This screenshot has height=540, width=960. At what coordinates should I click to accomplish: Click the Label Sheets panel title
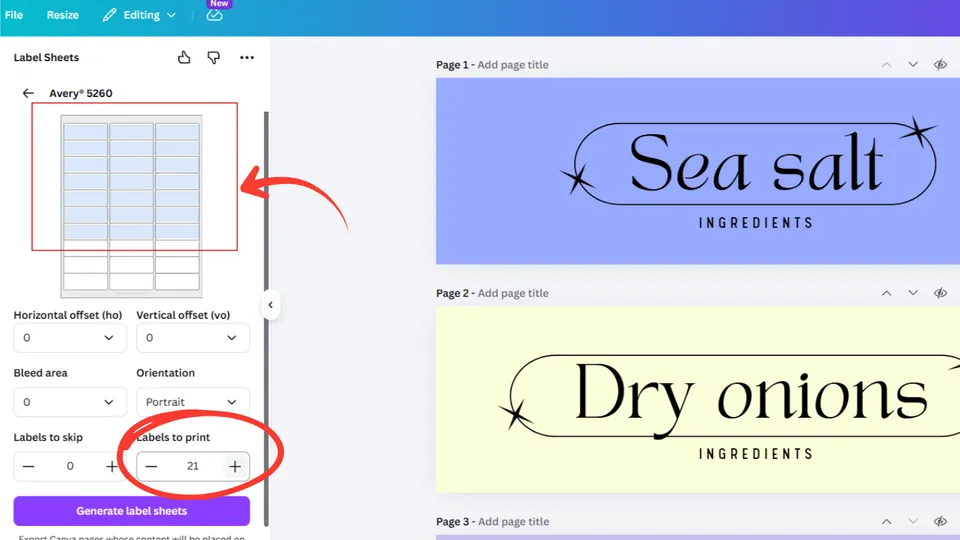pyautogui.click(x=47, y=58)
